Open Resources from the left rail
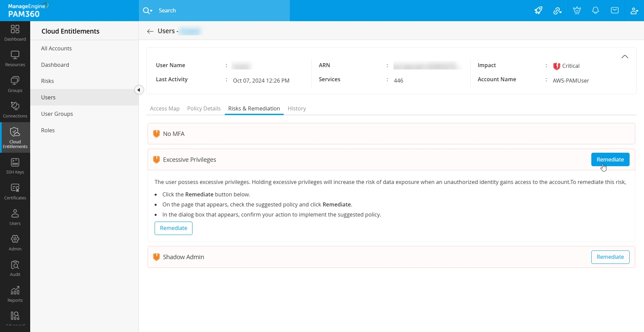Viewport: 644px width, 332px height. point(15,58)
